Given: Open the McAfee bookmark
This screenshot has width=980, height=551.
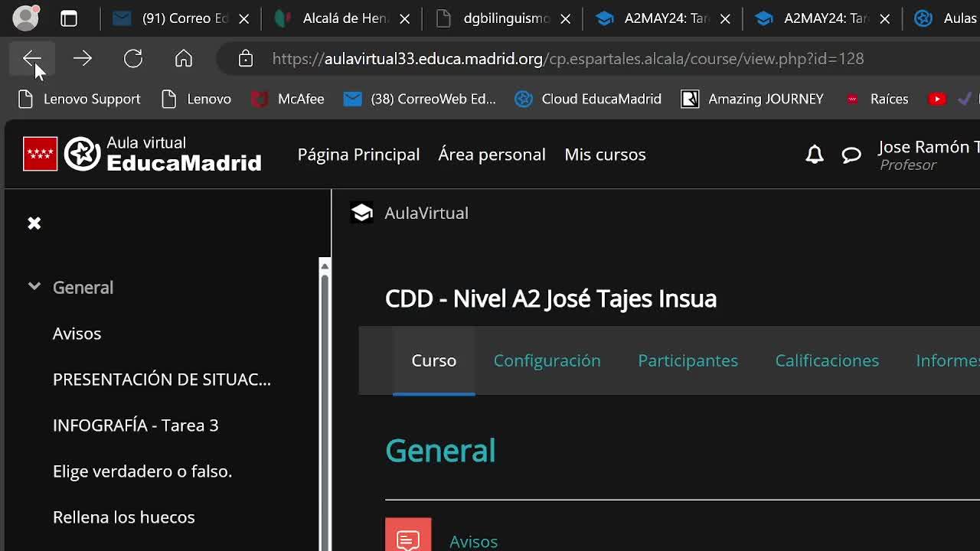Looking at the screenshot, I should click(288, 99).
